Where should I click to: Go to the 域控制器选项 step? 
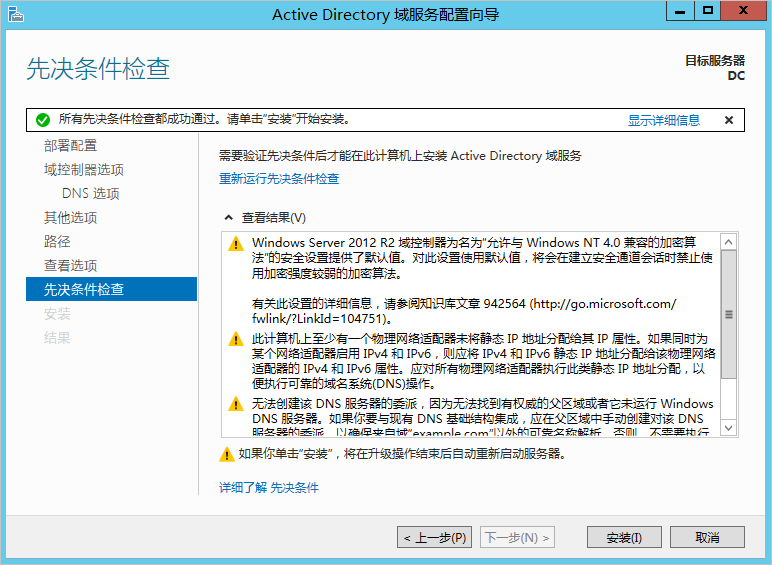[84, 170]
